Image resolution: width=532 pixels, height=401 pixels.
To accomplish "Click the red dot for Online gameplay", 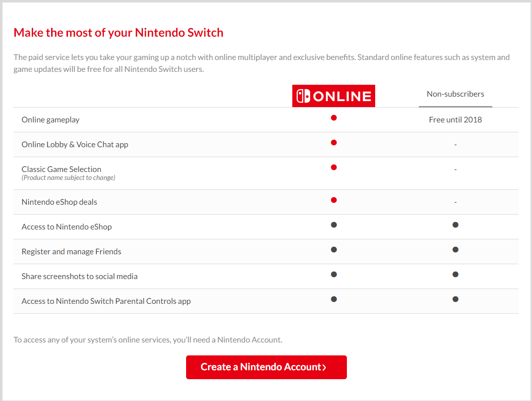I will click(334, 118).
